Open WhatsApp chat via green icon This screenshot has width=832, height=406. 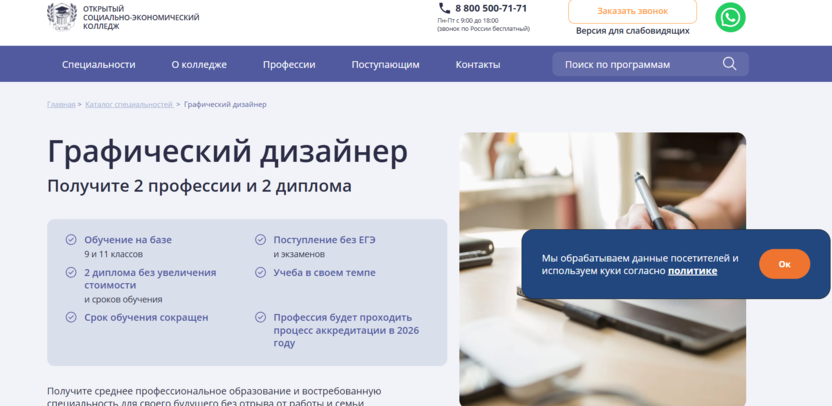pyautogui.click(x=730, y=18)
